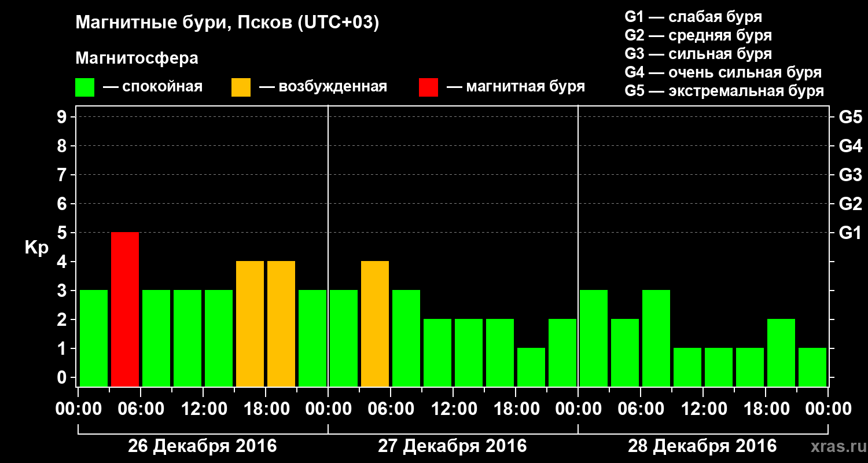This screenshot has width=868, height=463.
Task: Select the 15:00–18:00 orange bar on 26 Декабря
Action: pyautogui.click(x=250, y=324)
